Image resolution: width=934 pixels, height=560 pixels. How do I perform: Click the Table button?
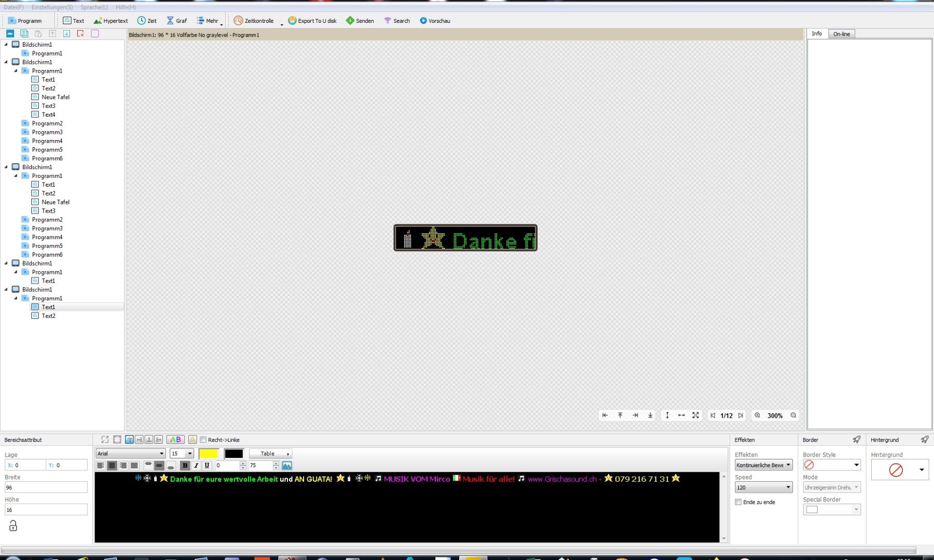coord(270,453)
